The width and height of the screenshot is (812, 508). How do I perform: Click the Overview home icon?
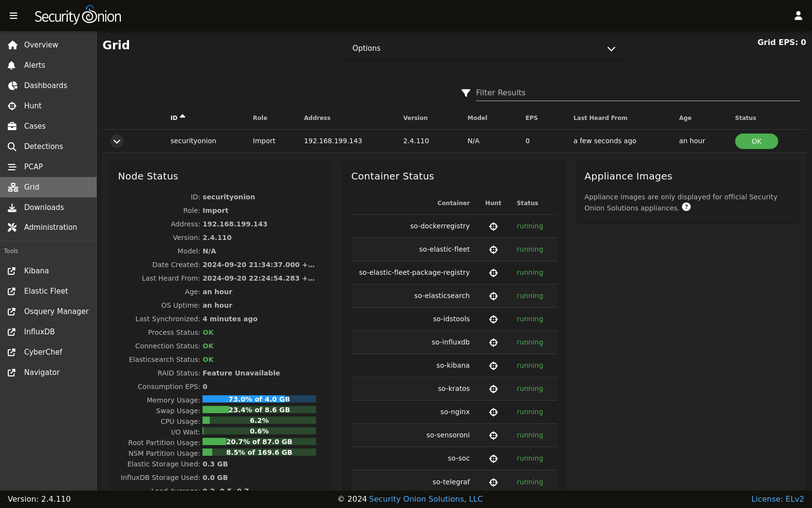[x=13, y=45]
